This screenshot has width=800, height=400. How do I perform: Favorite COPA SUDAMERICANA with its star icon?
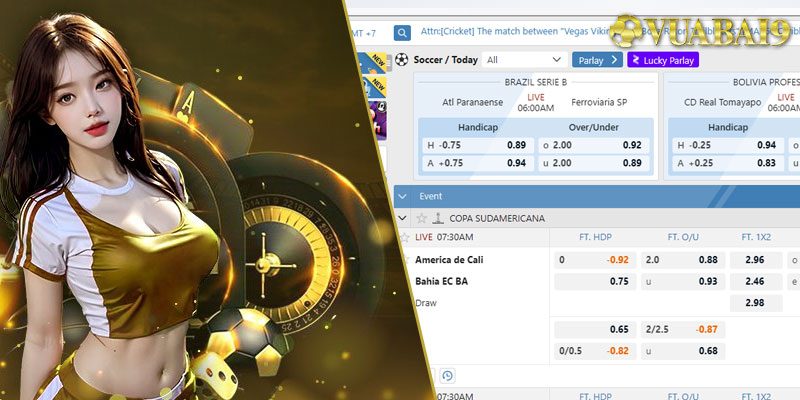click(x=421, y=218)
